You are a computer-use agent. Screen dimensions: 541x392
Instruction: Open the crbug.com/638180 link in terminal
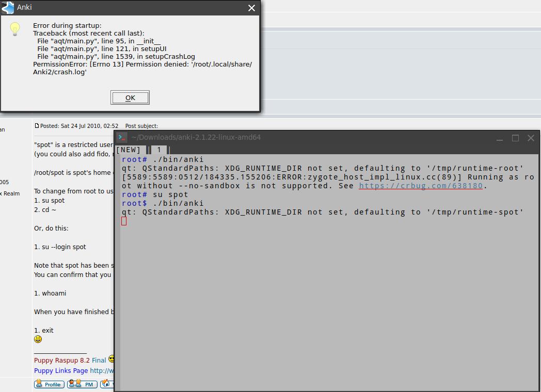click(x=421, y=186)
